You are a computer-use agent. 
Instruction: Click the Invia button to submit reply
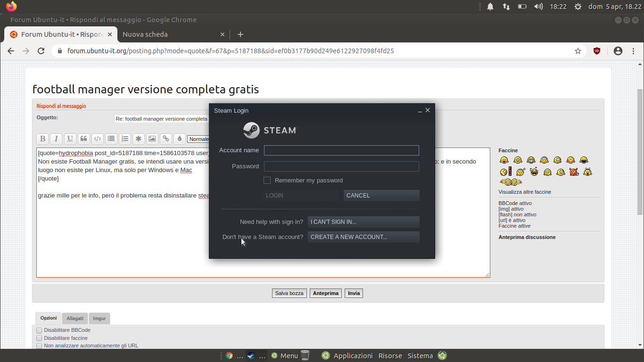pyautogui.click(x=354, y=293)
